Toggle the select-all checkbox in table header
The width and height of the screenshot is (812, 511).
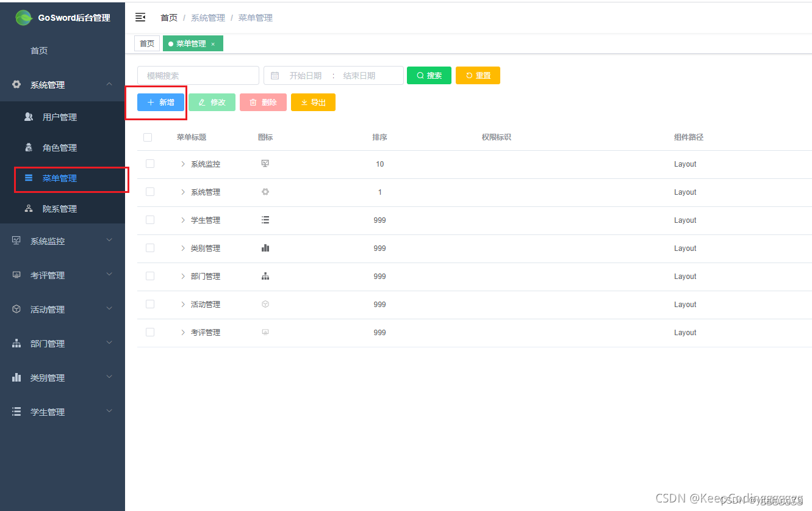coord(148,137)
